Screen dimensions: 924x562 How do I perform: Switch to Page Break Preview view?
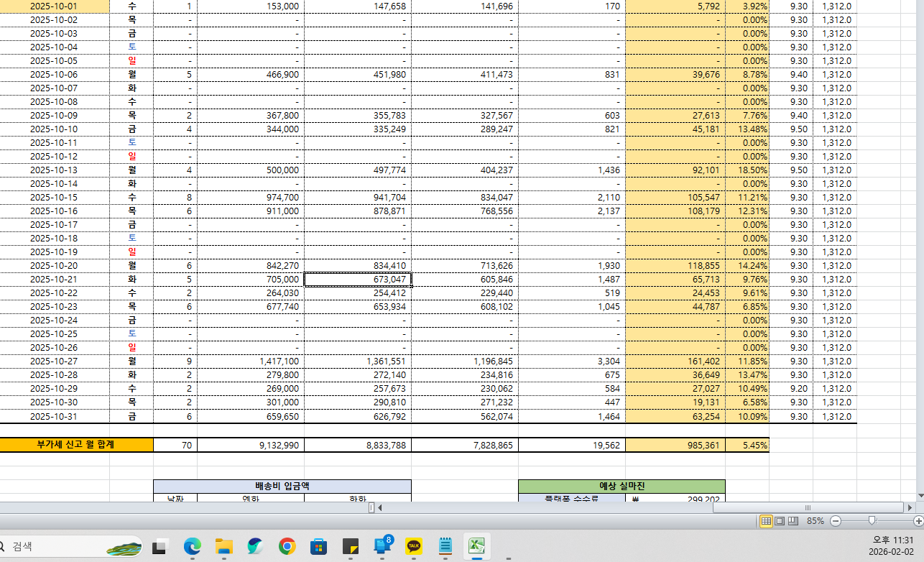click(793, 520)
